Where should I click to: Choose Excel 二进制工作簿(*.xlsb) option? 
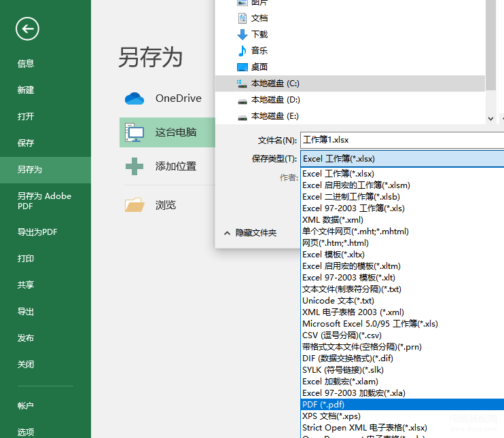coord(402,197)
